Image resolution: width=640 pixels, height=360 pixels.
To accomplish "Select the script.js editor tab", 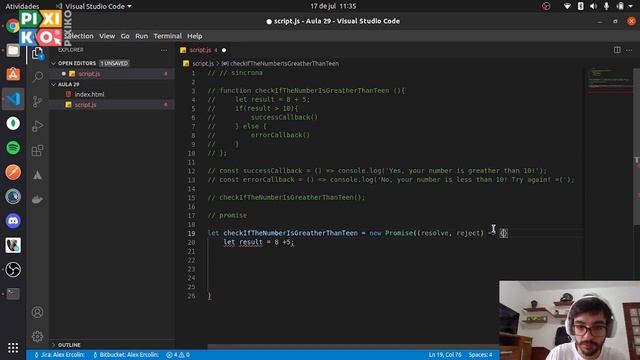I will click(203, 50).
